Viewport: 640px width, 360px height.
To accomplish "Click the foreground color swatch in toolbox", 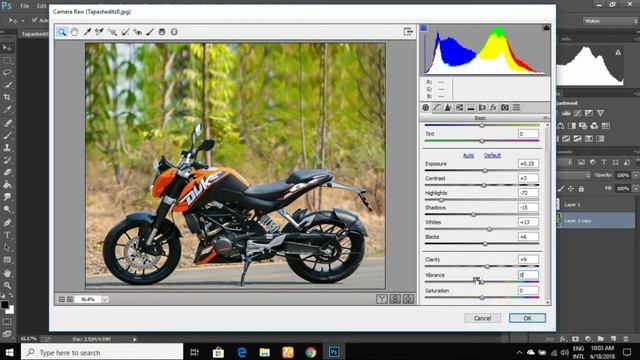I will (4, 305).
